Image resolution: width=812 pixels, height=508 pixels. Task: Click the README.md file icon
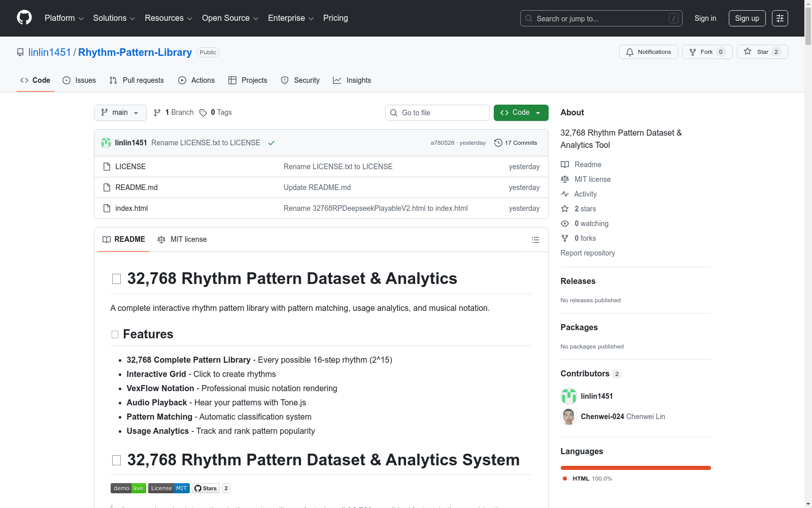click(x=107, y=187)
